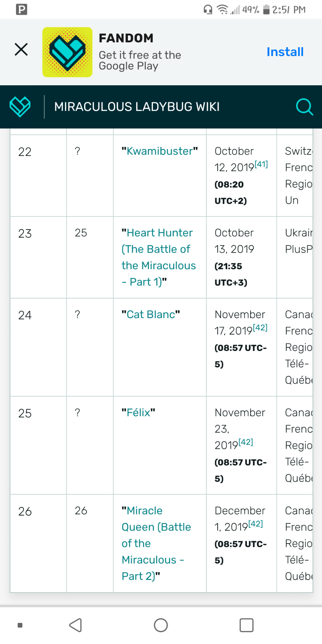Go to the "Cat Blanc" episode

point(151,314)
